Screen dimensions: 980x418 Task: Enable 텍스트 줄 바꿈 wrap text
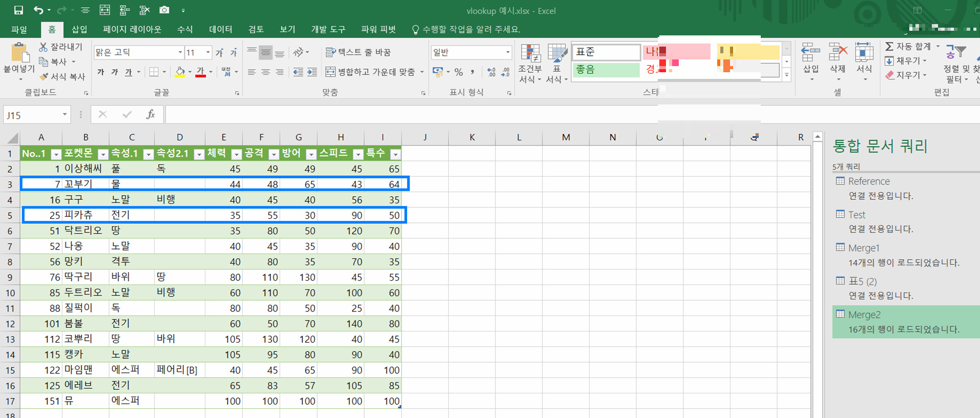point(358,52)
